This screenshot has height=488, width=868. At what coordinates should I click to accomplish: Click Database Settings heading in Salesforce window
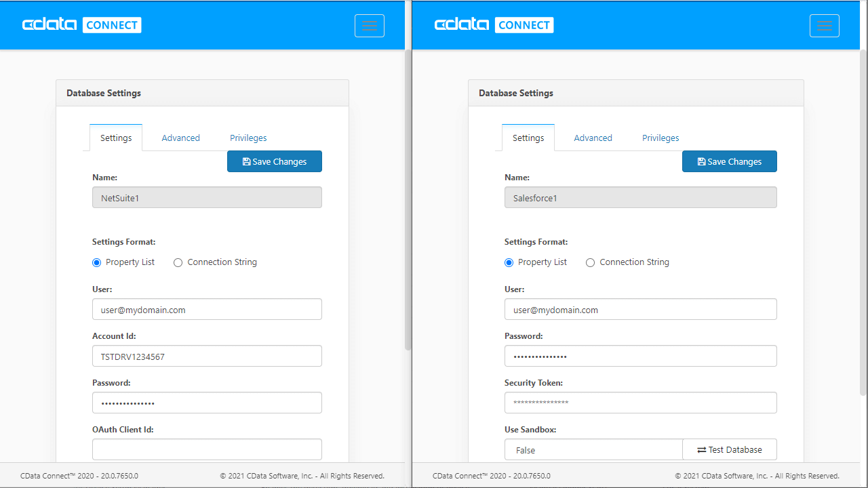coord(516,93)
